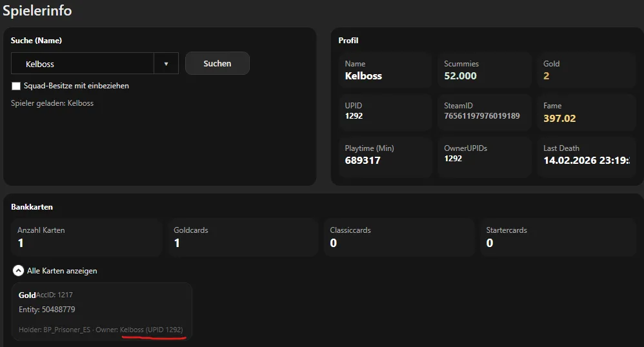This screenshot has width=644, height=347.
Task: Click the Suchen button
Action: point(217,63)
